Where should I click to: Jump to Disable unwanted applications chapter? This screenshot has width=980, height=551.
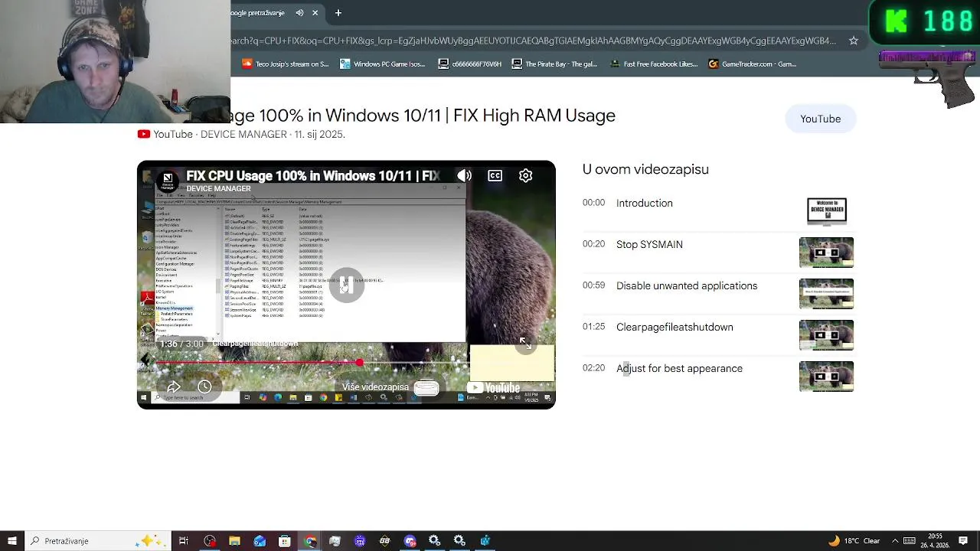click(x=686, y=286)
